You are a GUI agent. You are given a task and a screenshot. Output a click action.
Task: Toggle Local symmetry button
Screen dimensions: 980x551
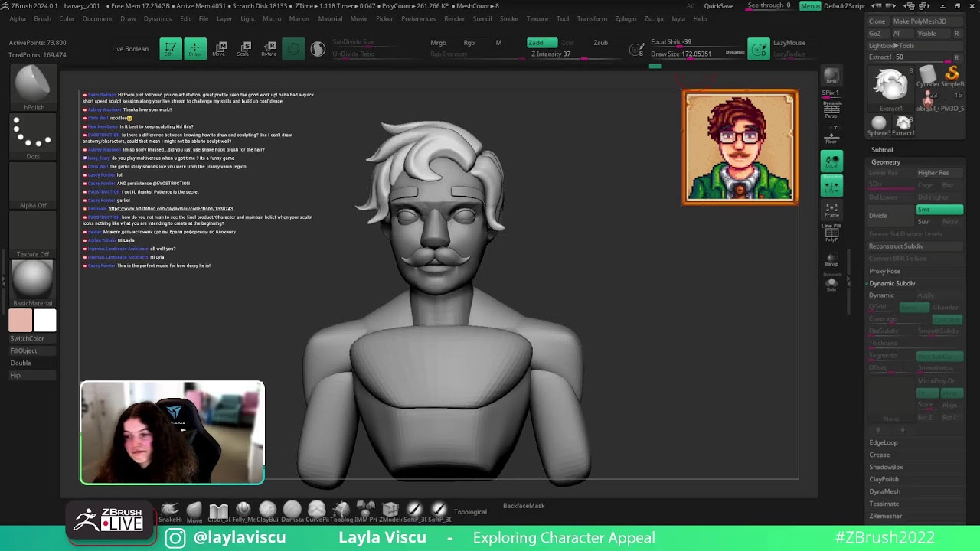(831, 161)
